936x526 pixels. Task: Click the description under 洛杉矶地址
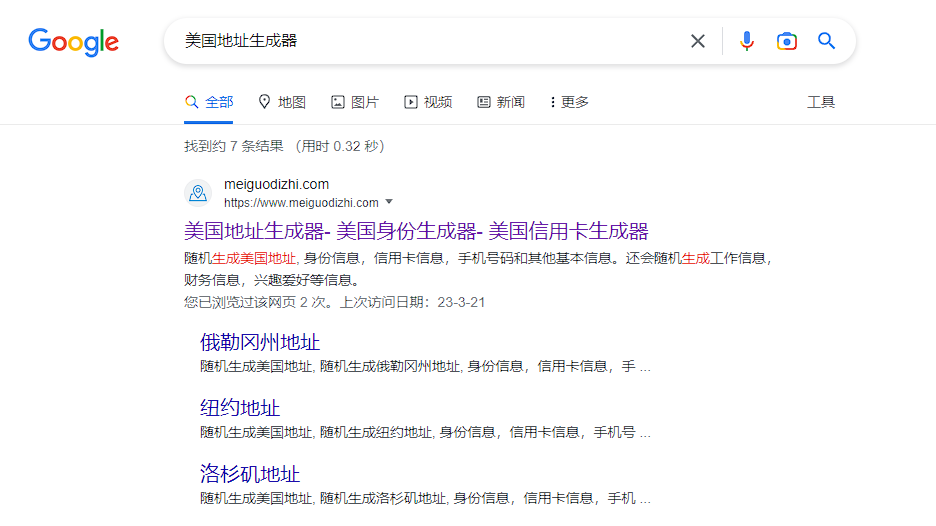[x=425, y=498]
